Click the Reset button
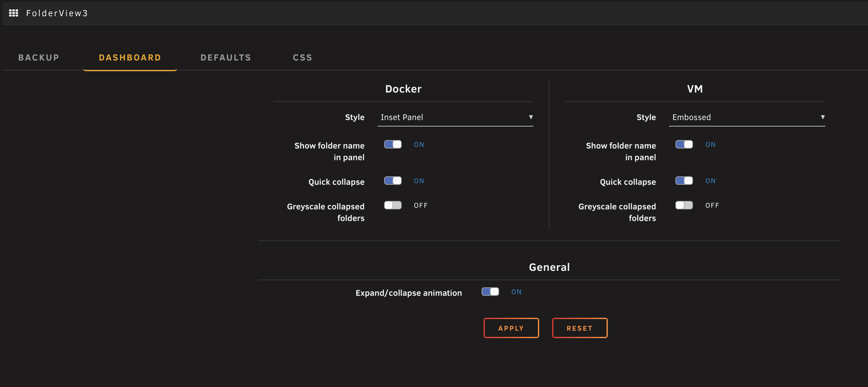Viewport: 868px width, 387px height. coord(580,328)
